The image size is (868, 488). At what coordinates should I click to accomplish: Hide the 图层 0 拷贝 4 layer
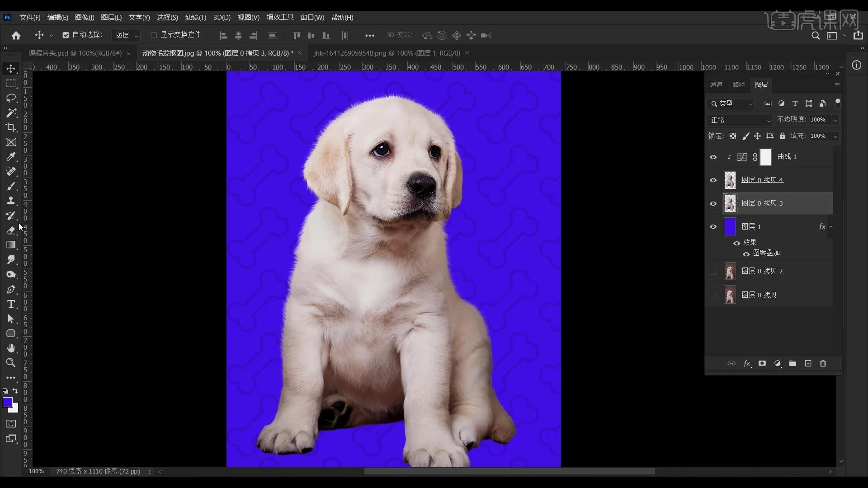coord(713,180)
